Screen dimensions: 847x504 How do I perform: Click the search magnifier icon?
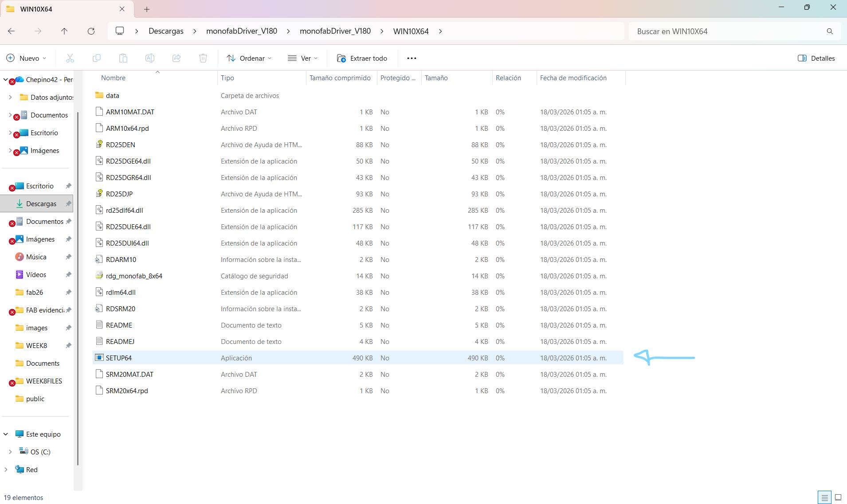(830, 31)
